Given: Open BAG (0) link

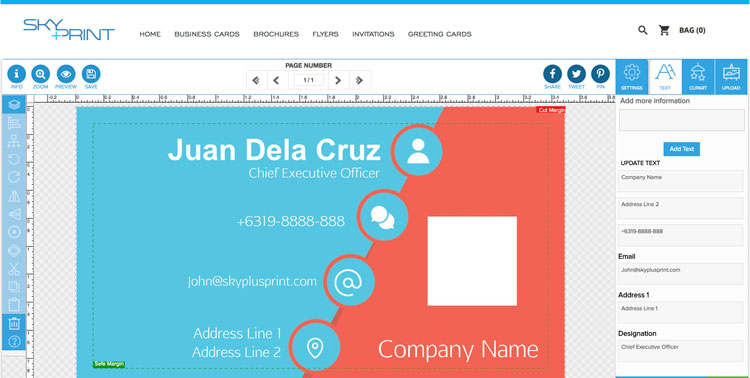Looking at the screenshot, I should (692, 30).
